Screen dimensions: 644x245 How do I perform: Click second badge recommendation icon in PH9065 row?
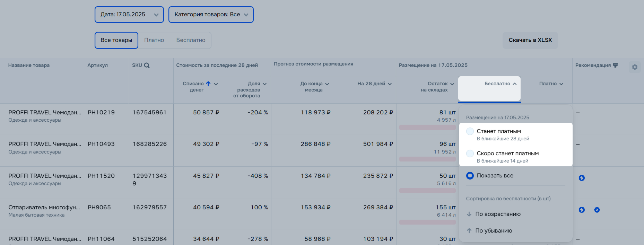(x=597, y=210)
